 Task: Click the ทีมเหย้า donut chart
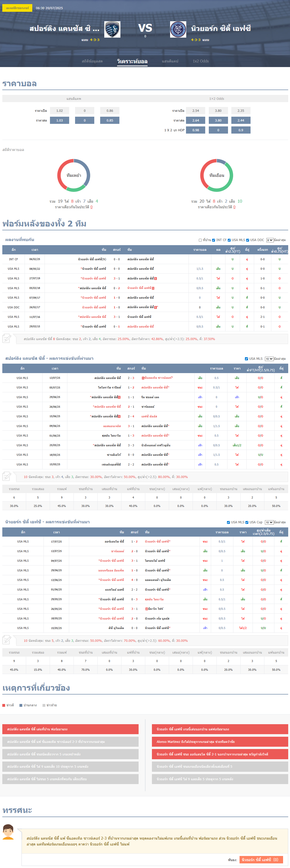pos(74,175)
